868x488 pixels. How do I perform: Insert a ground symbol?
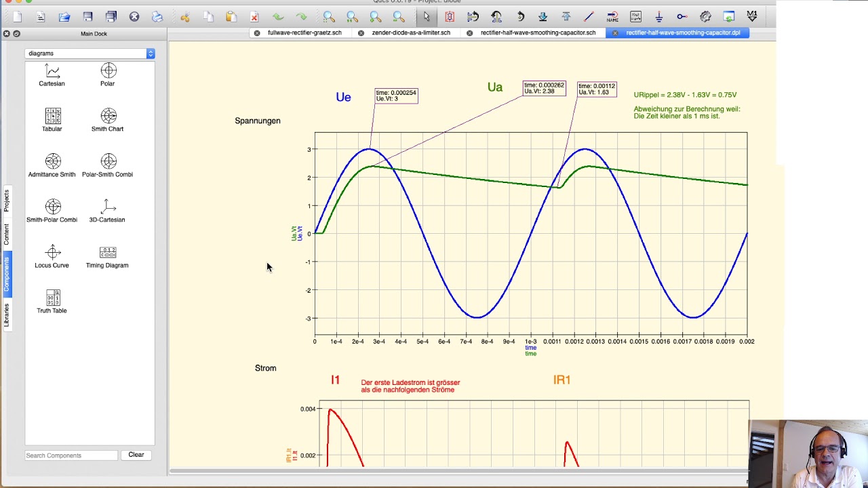point(659,17)
